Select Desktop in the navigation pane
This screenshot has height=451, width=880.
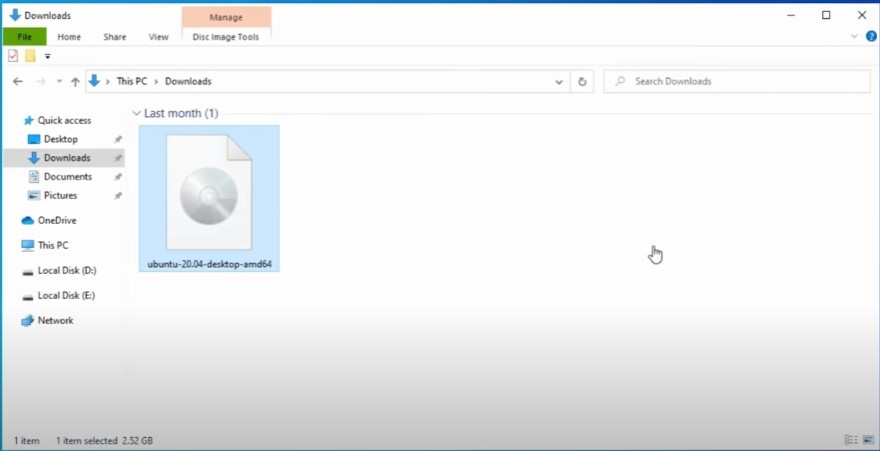coord(61,139)
